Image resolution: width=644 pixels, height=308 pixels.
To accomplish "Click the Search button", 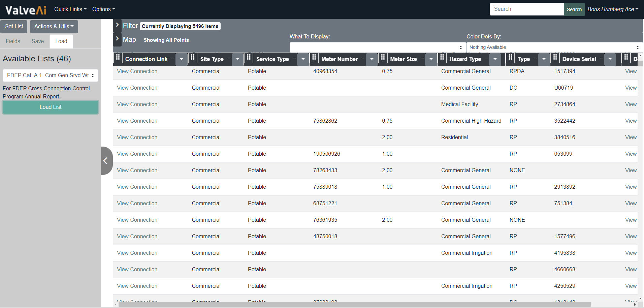I will [574, 9].
